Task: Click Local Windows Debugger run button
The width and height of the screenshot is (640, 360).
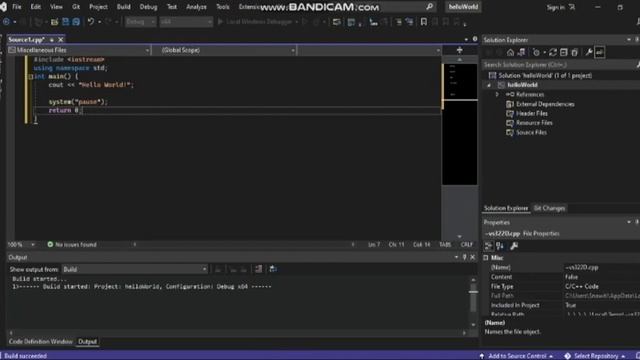Action: 256,22
